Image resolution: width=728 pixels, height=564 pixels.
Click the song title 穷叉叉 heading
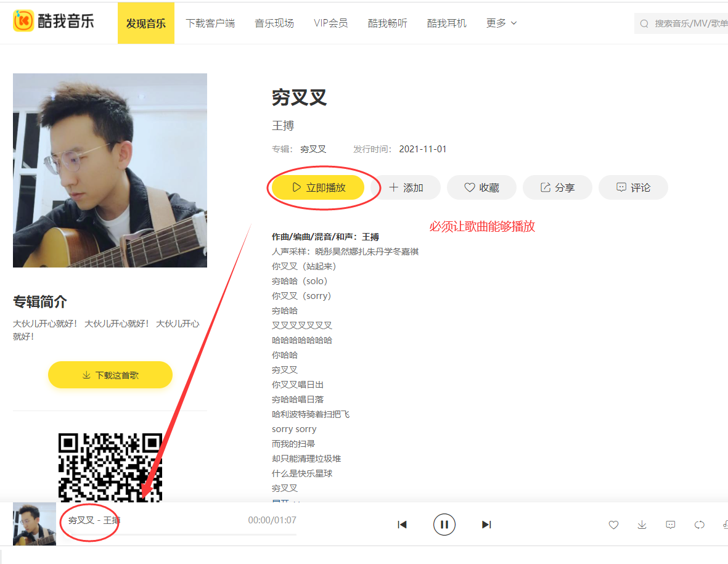point(299,97)
